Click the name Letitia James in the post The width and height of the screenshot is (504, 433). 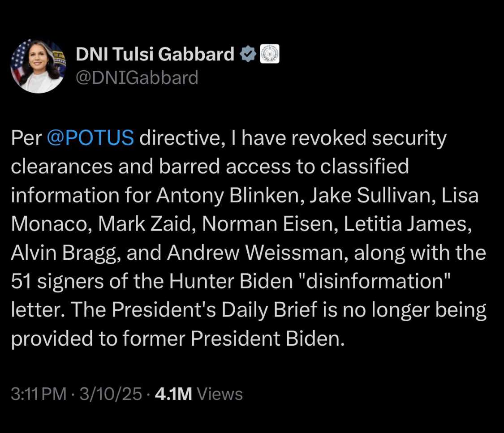[x=405, y=224]
